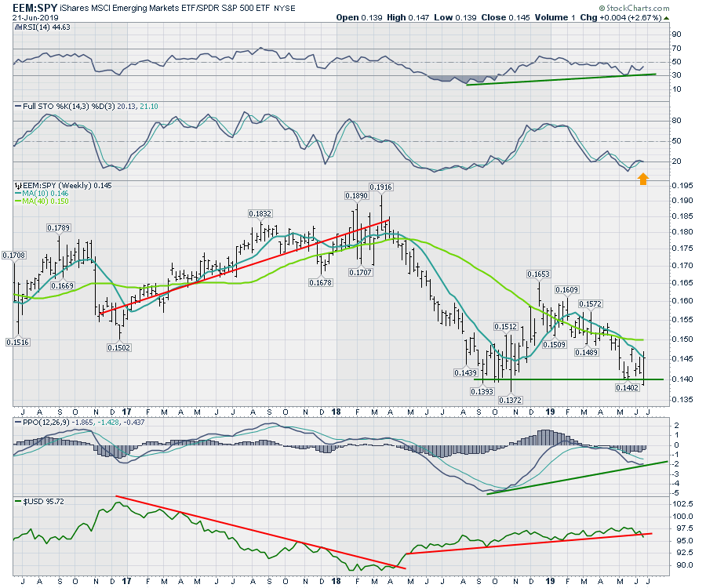Screen dimensions: 706x588
Task: Click the 0.1372 lowest price label
Action: coord(510,400)
